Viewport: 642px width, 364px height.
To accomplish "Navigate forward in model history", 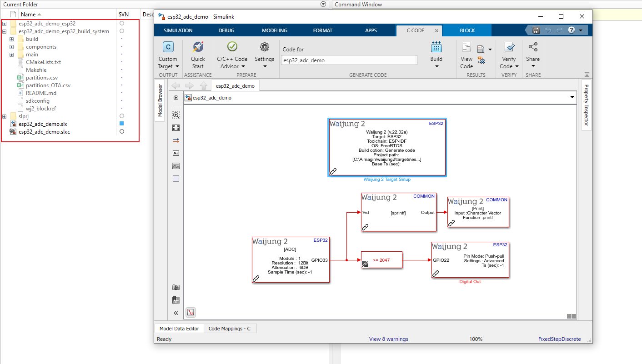I will pyautogui.click(x=190, y=85).
